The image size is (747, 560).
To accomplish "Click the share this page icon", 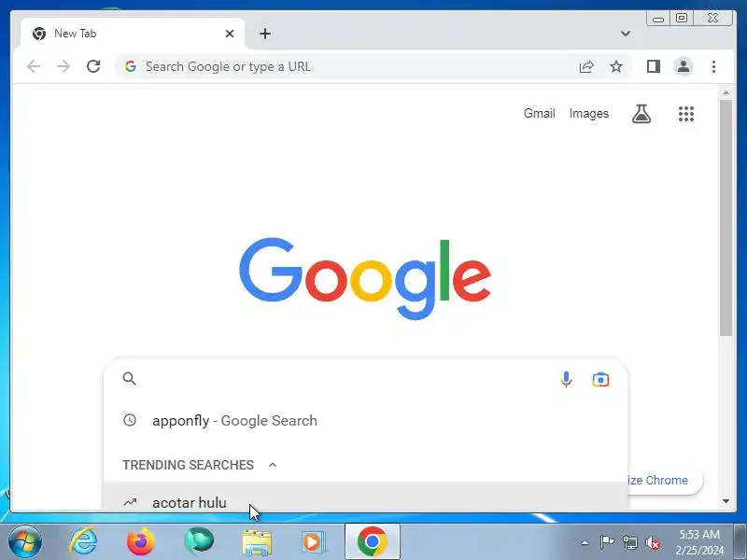I will click(586, 66).
